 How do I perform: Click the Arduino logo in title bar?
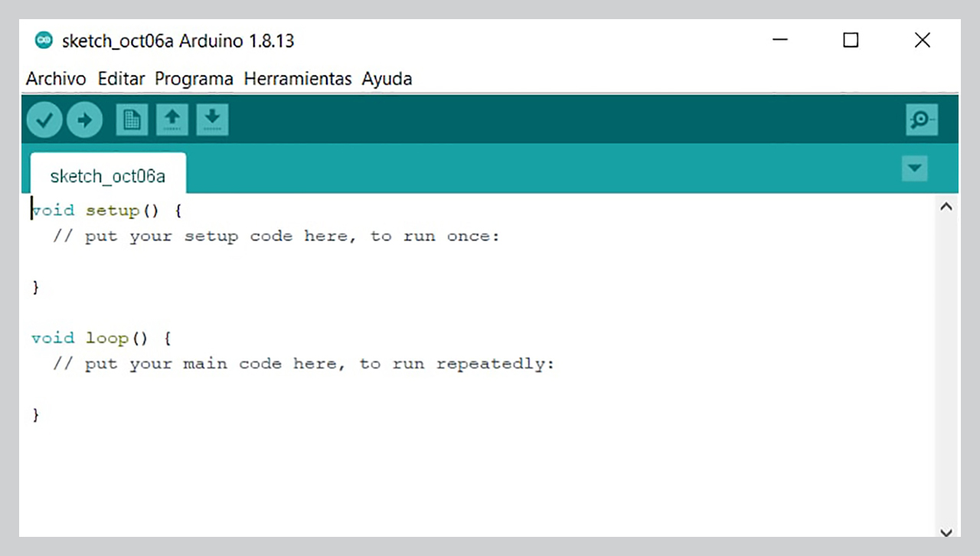pos(44,41)
